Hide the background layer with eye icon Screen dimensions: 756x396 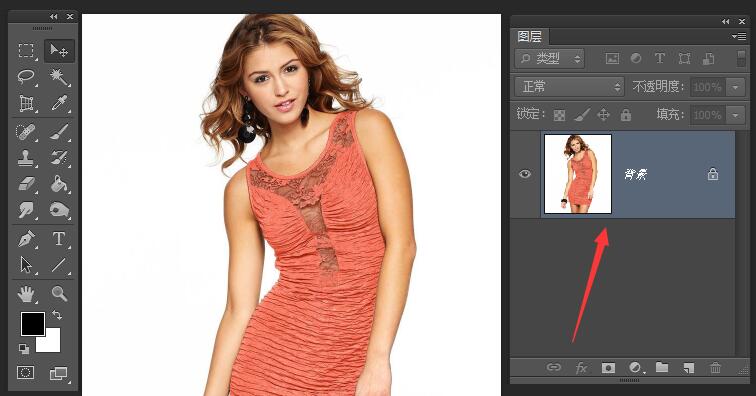(525, 174)
